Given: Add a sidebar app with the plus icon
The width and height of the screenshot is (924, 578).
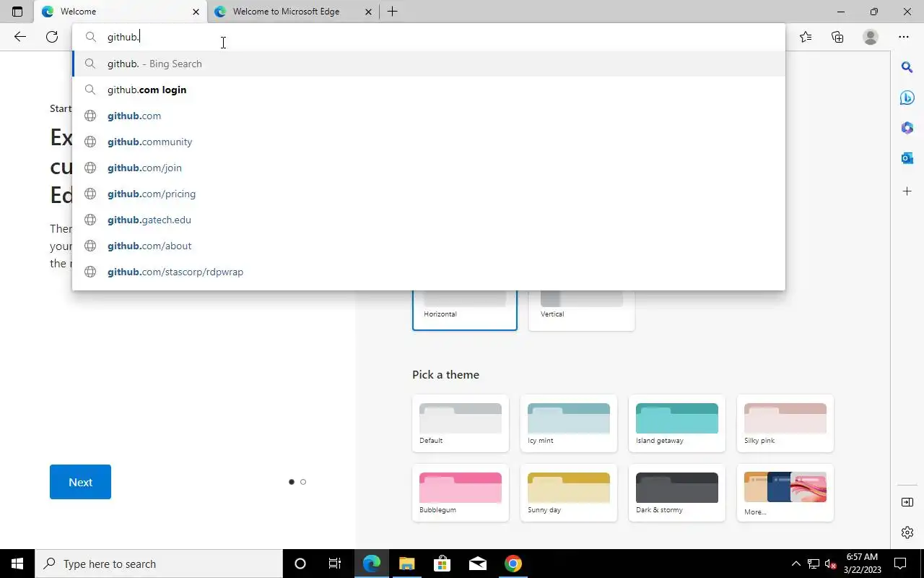Looking at the screenshot, I should pos(907,191).
